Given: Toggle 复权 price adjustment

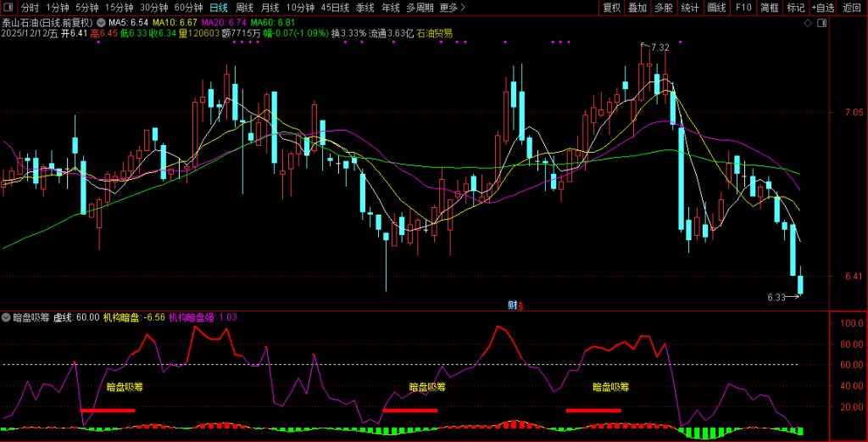Looking at the screenshot, I should (x=611, y=8).
